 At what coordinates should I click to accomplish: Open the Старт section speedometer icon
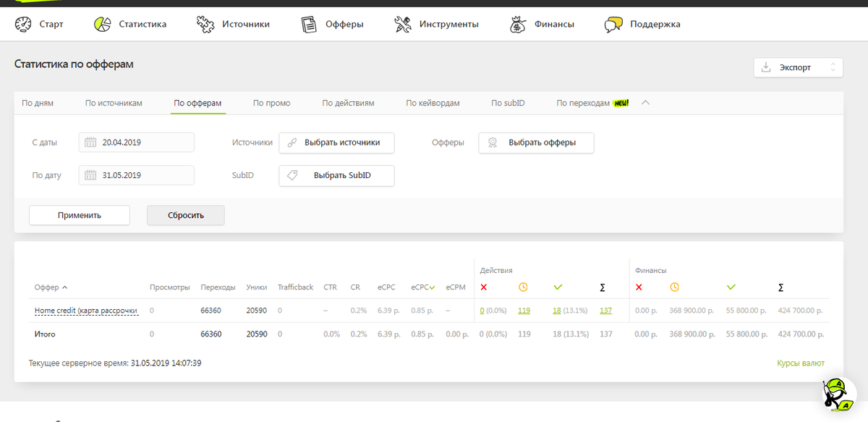click(x=23, y=24)
